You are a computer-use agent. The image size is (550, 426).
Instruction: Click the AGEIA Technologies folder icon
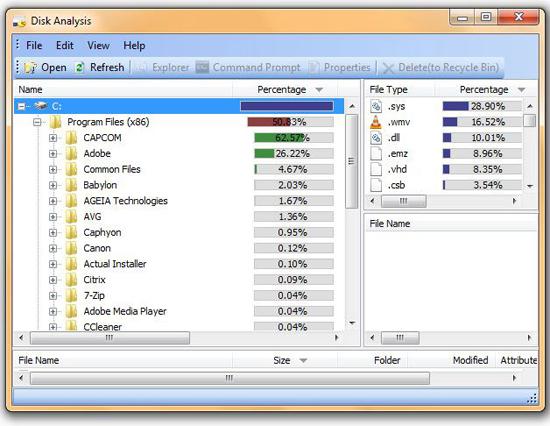[71, 201]
